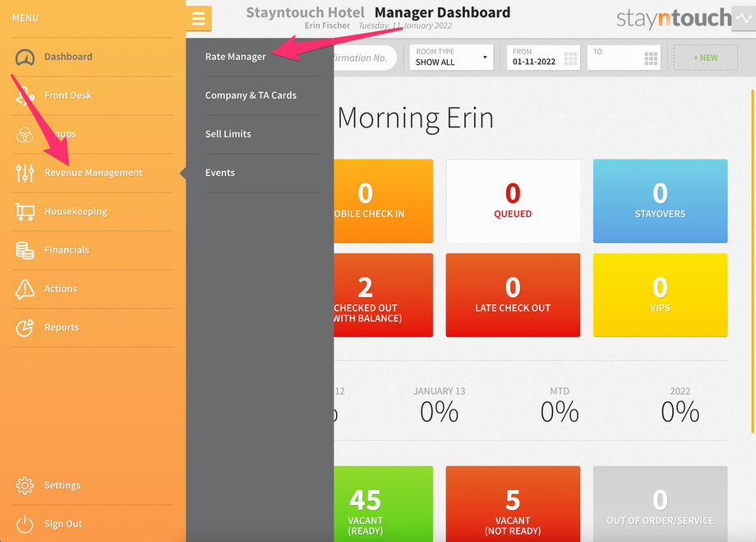Click the January 13 occupancy 0% value
This screenshot has width=756, height=542.
point(440,412)
